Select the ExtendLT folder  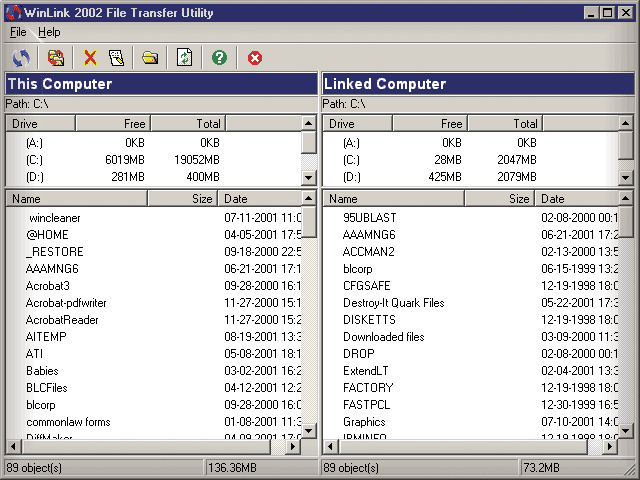coord(366,371)
